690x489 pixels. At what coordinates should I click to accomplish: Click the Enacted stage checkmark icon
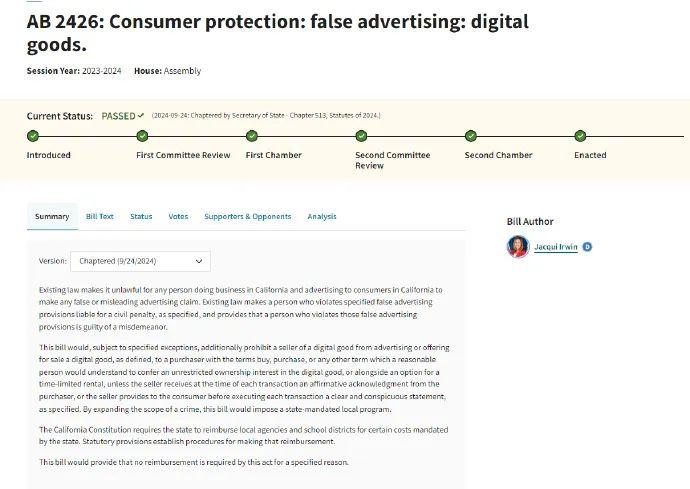pyautogui.click(x=580, y=136)
